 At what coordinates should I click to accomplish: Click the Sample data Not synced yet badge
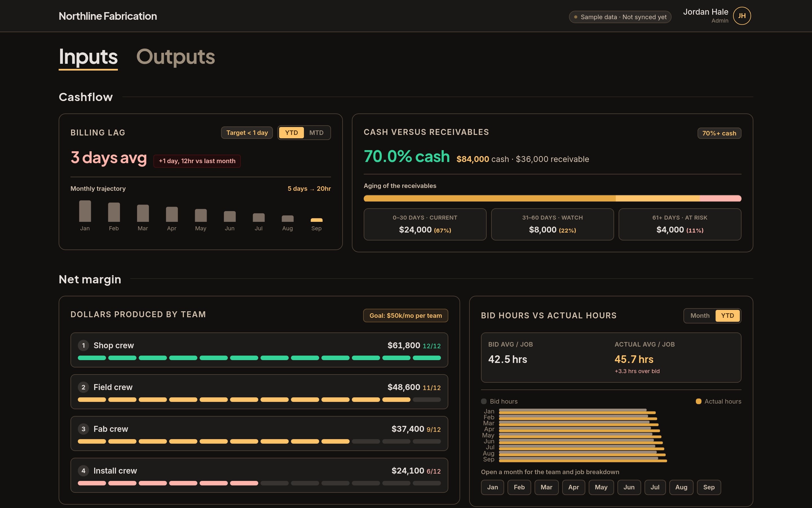tap(620, 17)
